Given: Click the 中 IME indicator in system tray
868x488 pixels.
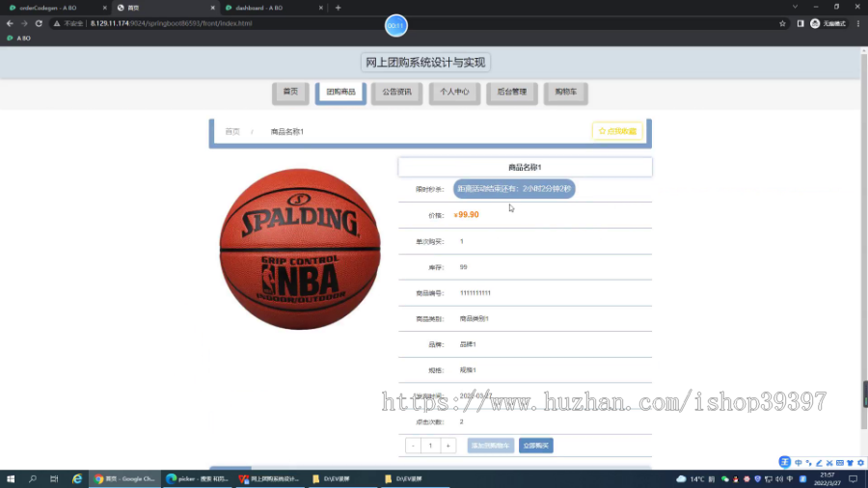Looking at the screenshot, I should coord(790,479).
